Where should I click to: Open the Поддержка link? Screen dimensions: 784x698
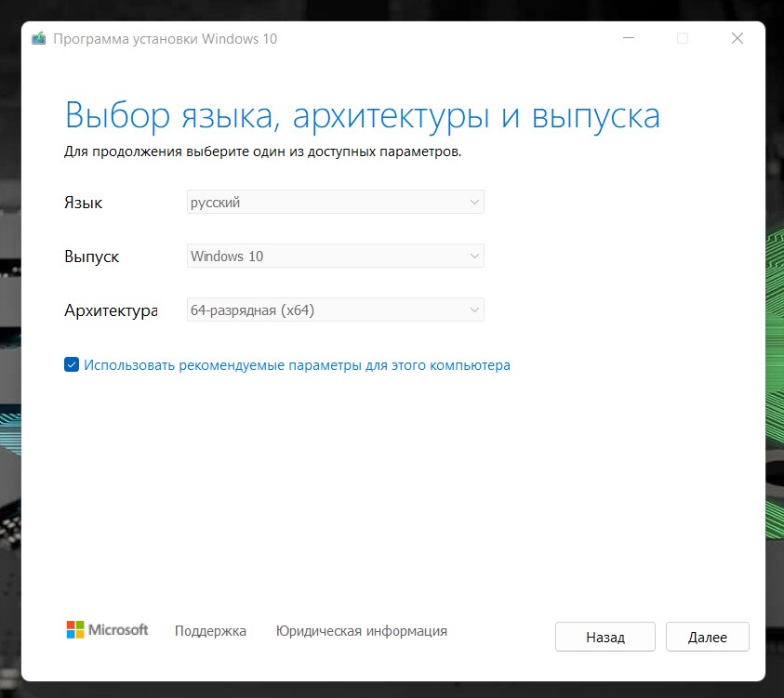coord(210,631)
